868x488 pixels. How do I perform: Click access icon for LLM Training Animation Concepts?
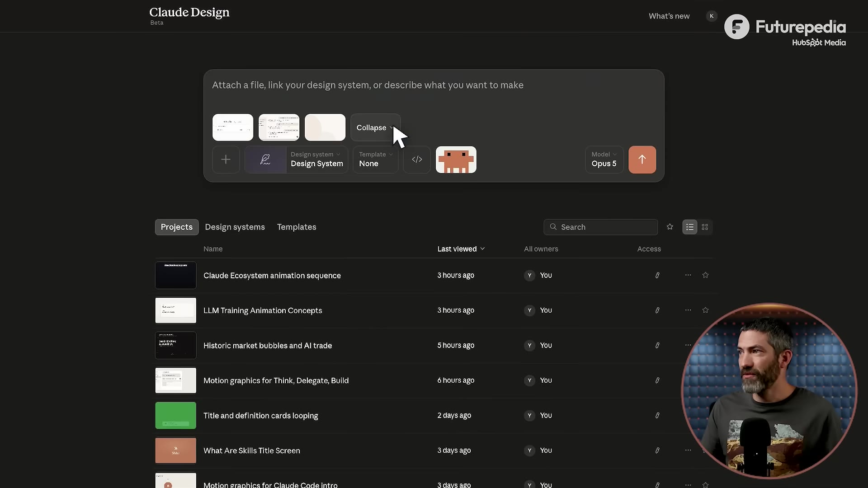(x=657, y=310)
